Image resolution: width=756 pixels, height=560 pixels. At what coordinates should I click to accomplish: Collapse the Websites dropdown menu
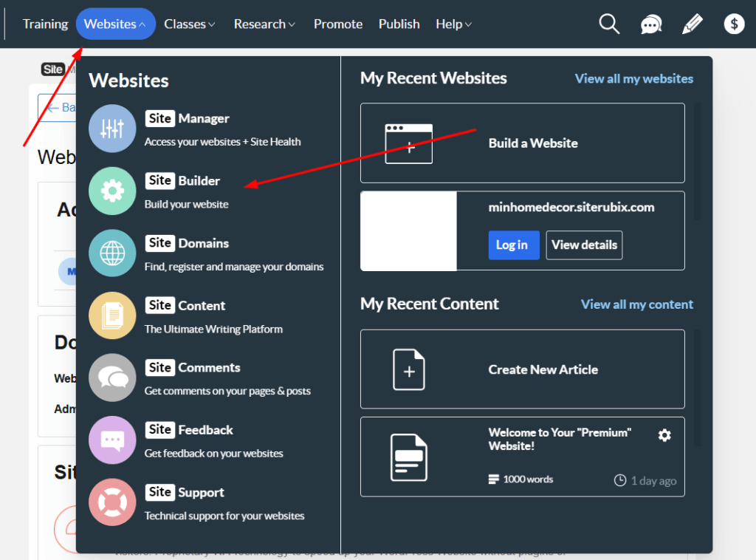(x=116, y=24)
